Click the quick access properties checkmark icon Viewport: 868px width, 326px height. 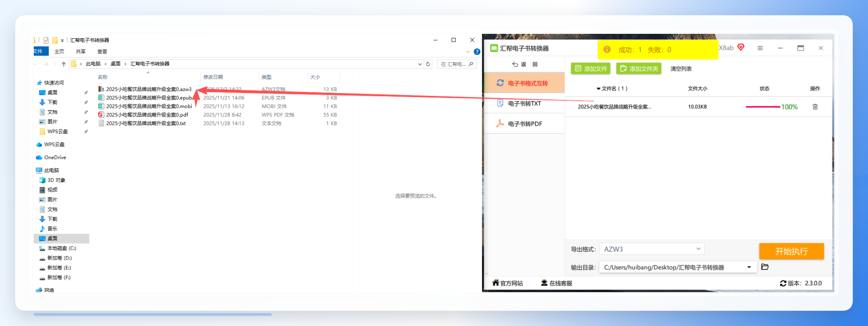46,40
